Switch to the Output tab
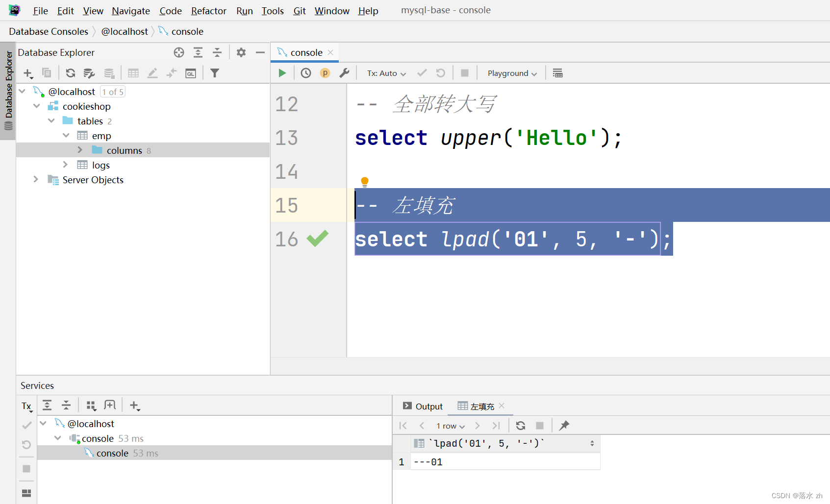 click(423, 406)
